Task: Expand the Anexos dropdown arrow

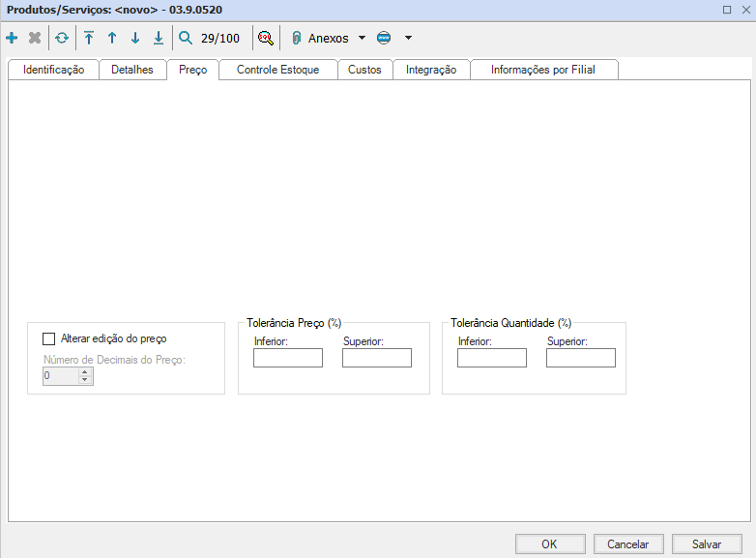Action: pos(362,39)
